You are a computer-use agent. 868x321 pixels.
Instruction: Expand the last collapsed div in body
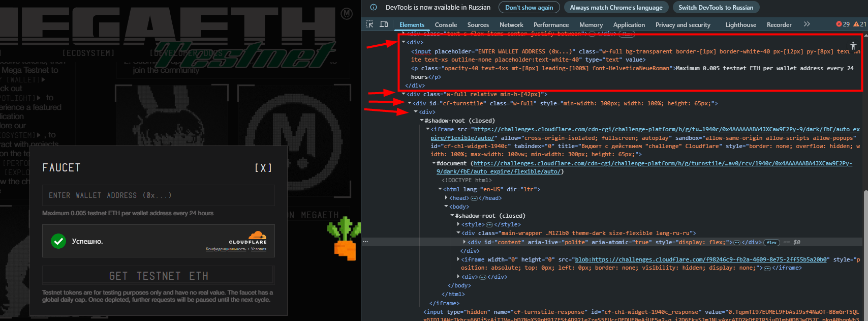458,277
